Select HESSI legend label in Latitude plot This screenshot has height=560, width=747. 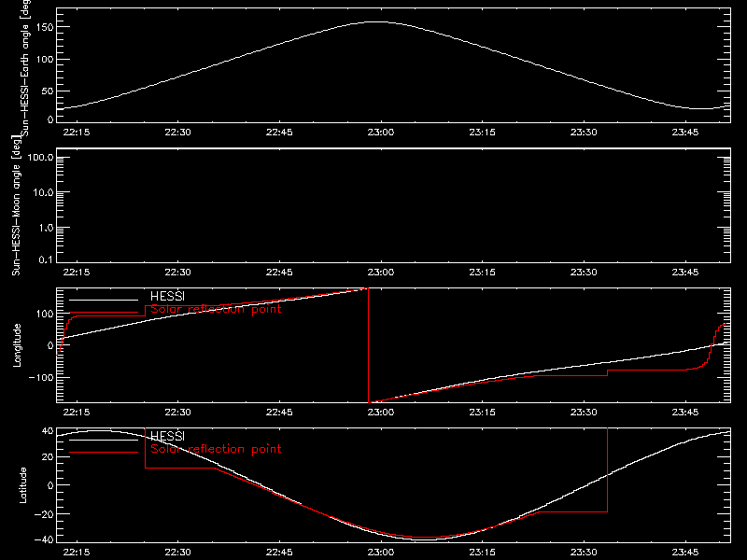coord(167,436)
